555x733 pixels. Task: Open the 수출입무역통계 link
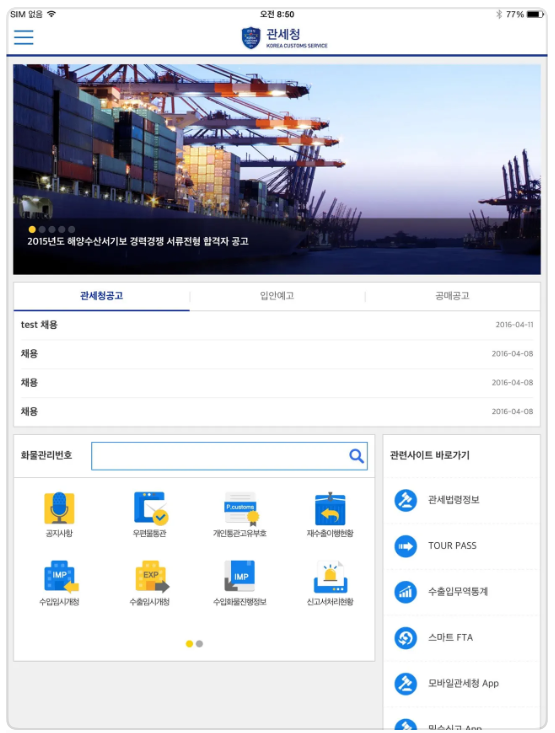tap(458, 592)
